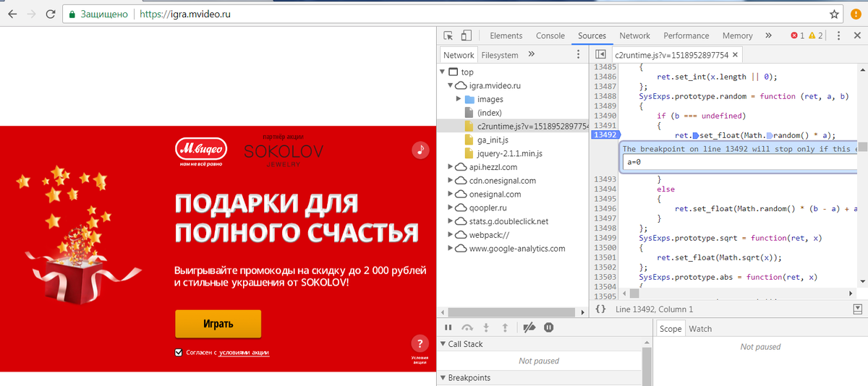Click the show console drawer icon
Viewport: 868px width, 386px height.
point(857,309)
